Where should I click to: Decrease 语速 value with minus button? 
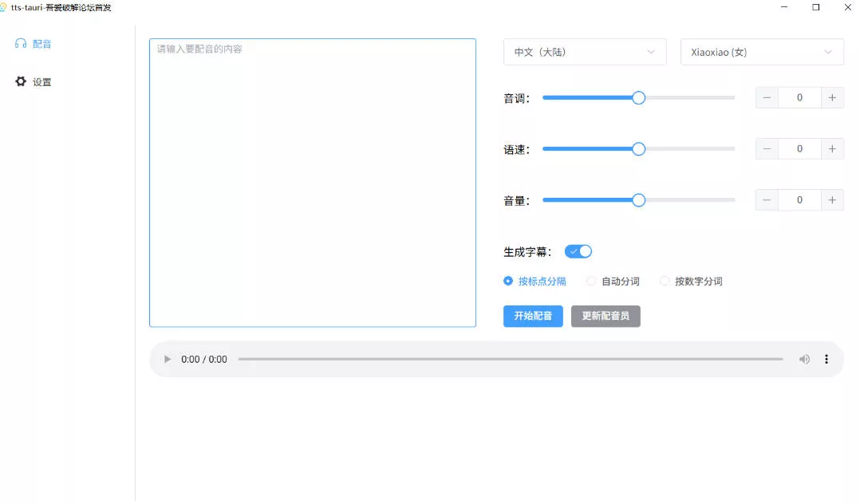pyautogui.click(x=767, y=148)
